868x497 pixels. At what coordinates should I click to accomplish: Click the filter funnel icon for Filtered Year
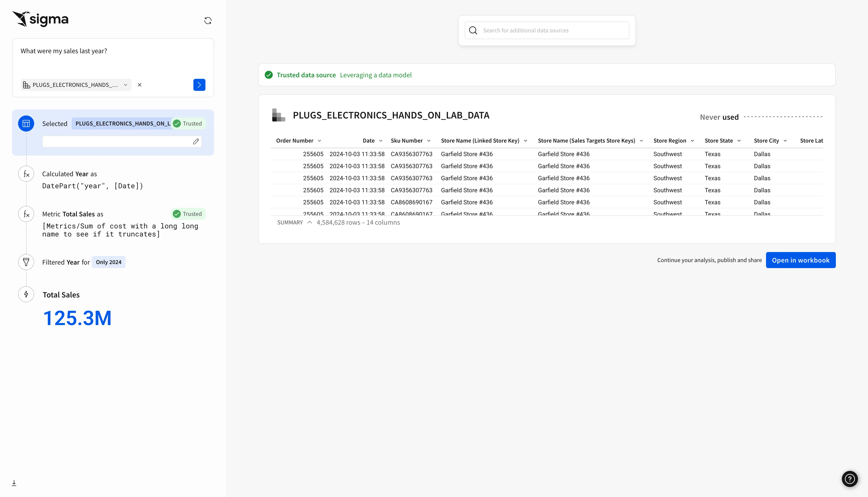pyautogui.click(x=26, y=262)
